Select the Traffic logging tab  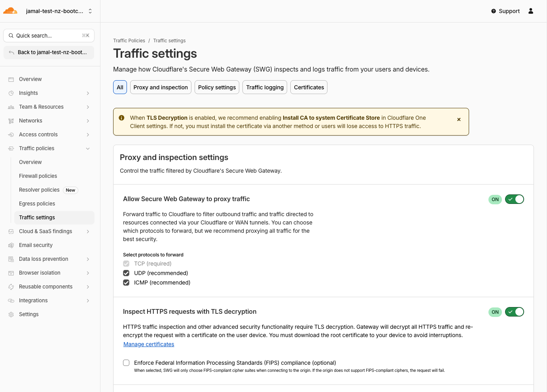pyautogui.click(x=265, y=87)
